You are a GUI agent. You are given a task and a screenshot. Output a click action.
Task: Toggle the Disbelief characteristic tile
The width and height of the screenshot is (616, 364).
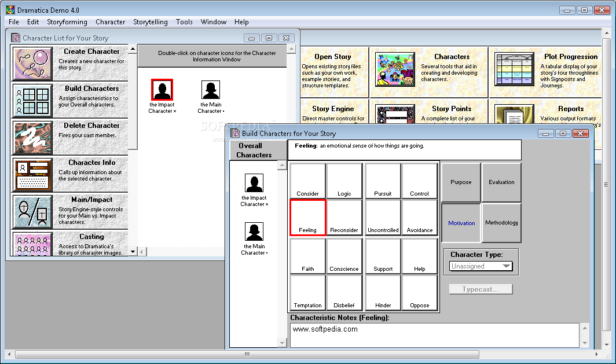point(344,293)
